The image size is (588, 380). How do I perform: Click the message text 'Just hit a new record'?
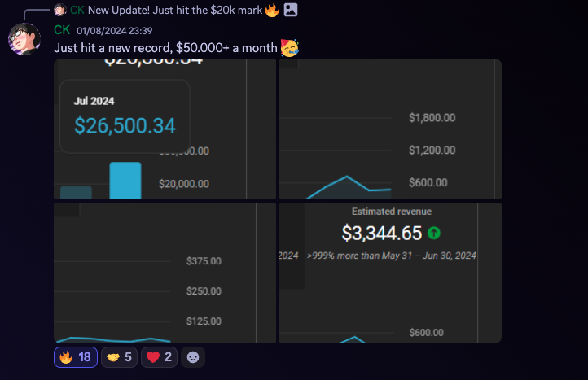pos(113,48)
